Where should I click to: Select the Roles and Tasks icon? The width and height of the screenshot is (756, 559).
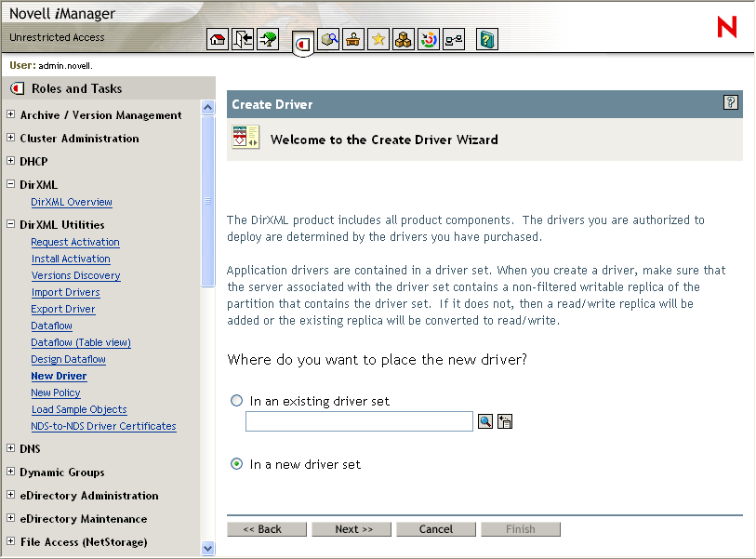pyautogui.click(x=303, y=40)
